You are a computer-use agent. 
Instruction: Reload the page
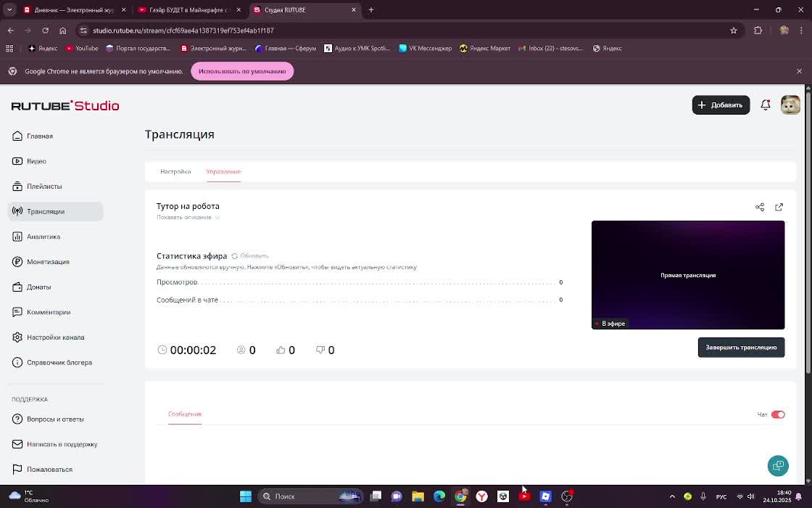pyautogui.click(x=46, y=30)
